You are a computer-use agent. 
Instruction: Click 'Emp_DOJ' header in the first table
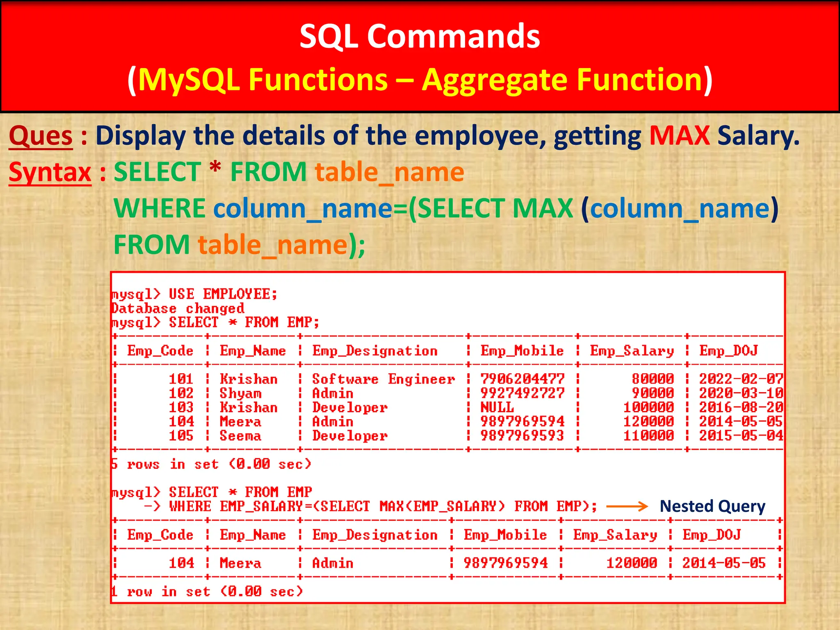728,351
